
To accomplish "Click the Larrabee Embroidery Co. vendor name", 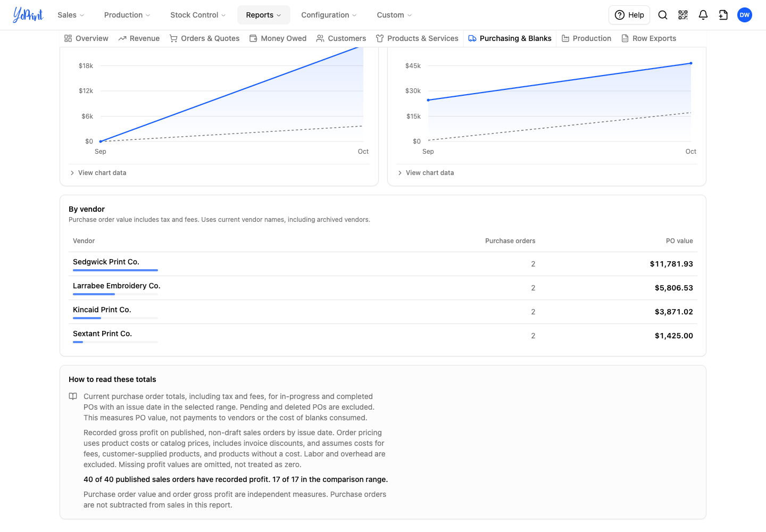I will pos(116,286).
